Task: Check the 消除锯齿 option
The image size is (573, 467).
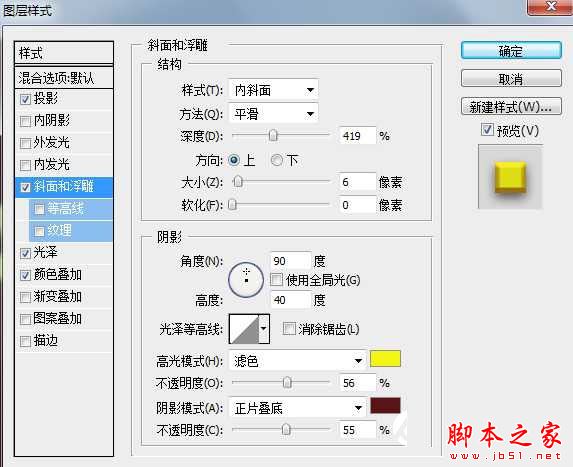Action: (289, 329)
